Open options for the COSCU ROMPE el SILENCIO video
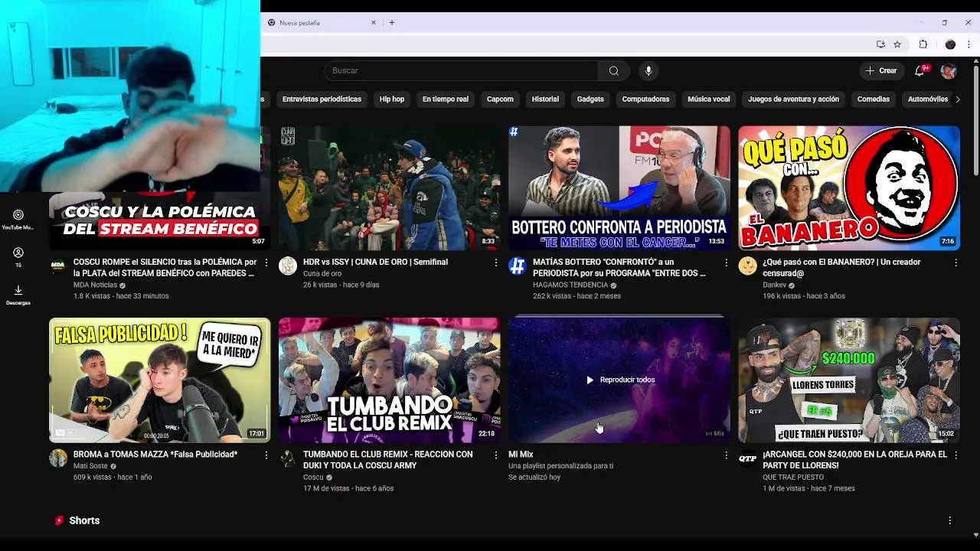Screen dimensions: 980x551 coord(266,262)
